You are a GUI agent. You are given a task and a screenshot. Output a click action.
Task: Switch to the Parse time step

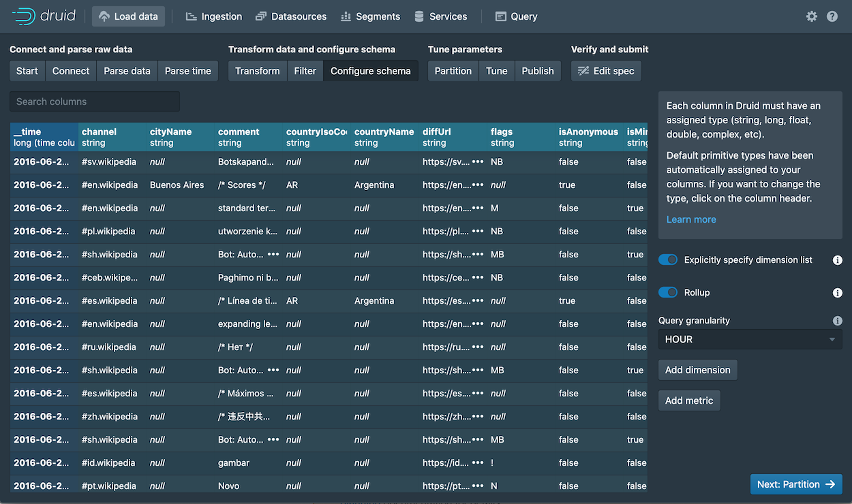tap(188, 71)
